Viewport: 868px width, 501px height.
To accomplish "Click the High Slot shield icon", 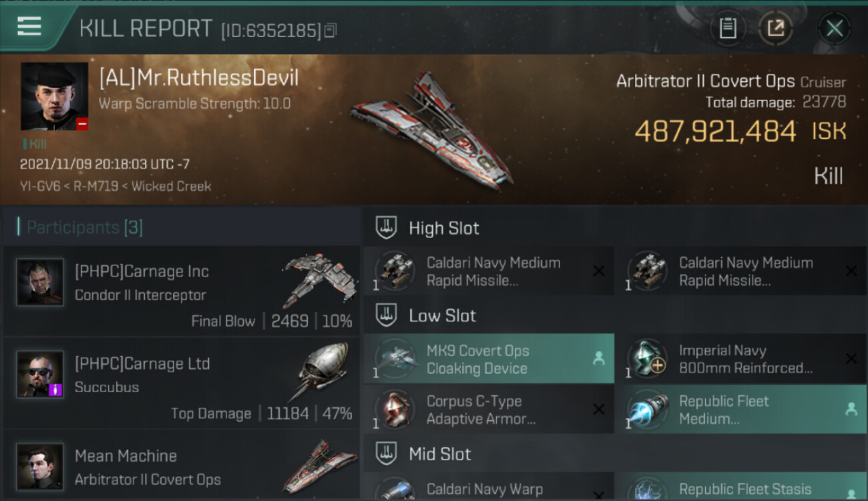I will point(386,227).
